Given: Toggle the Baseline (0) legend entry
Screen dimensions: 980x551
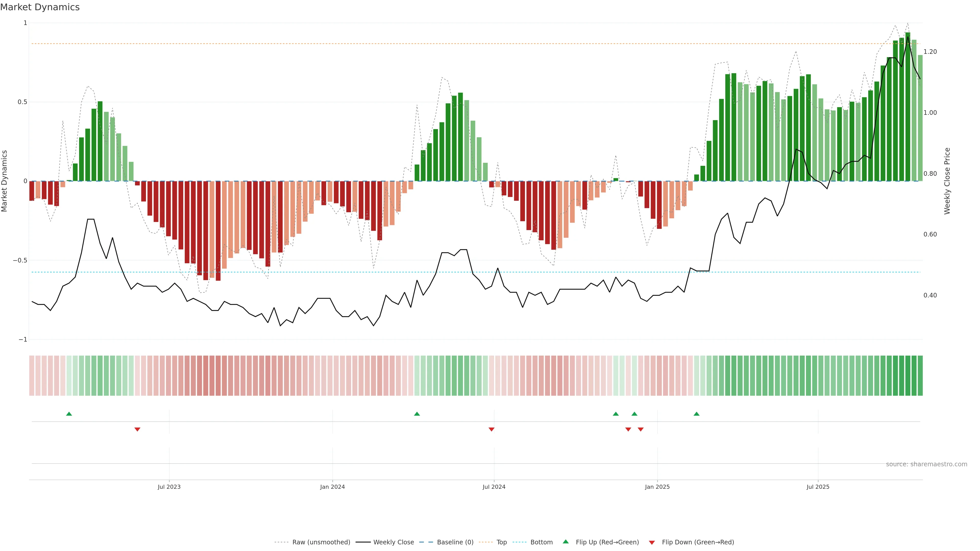Looking at the screenshot, I should (x=455, y=542).
